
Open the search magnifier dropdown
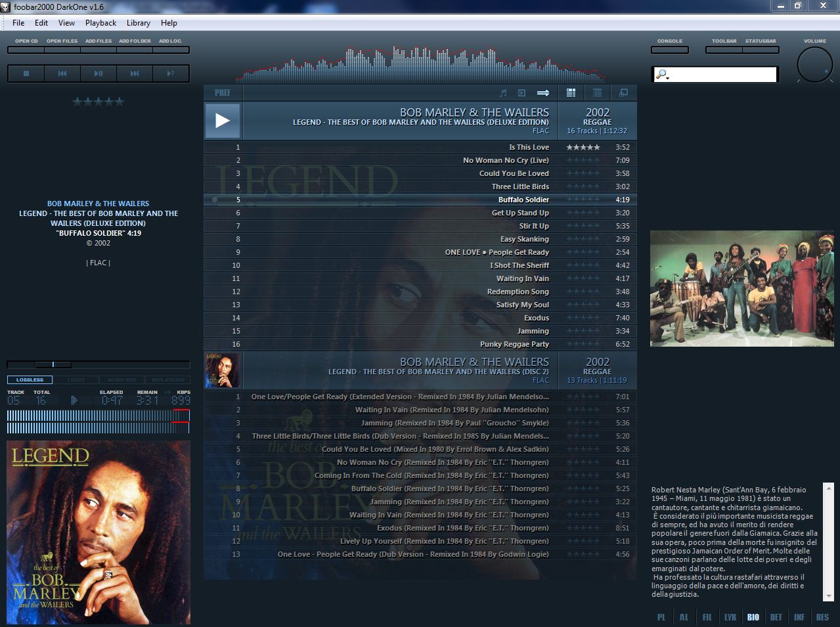tap(662, 75)
